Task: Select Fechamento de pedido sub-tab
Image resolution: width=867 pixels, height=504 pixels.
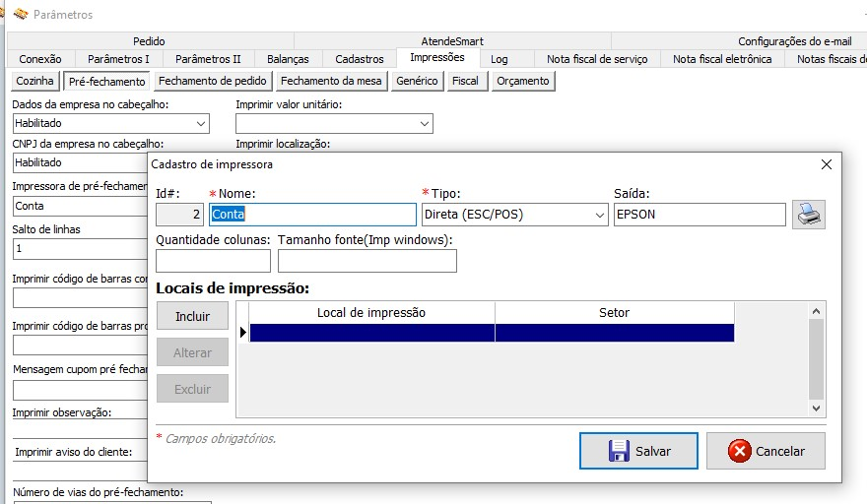Action: pos(213,81)
